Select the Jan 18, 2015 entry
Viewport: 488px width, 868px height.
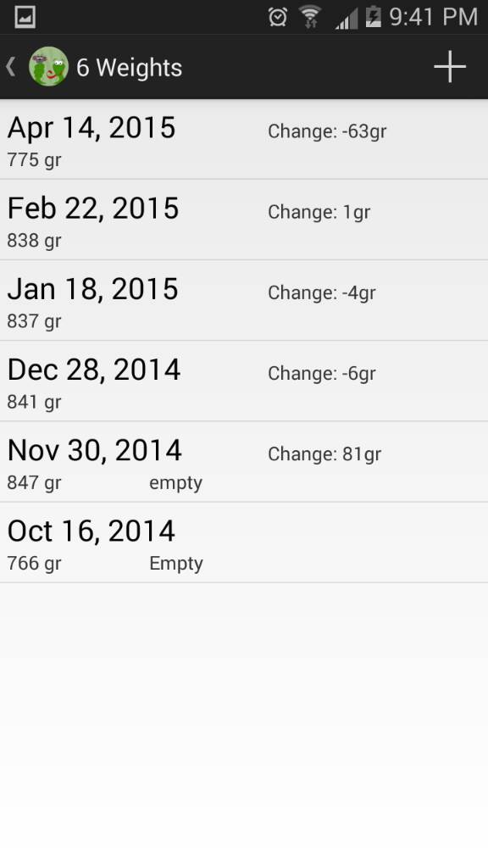(244, 301)
